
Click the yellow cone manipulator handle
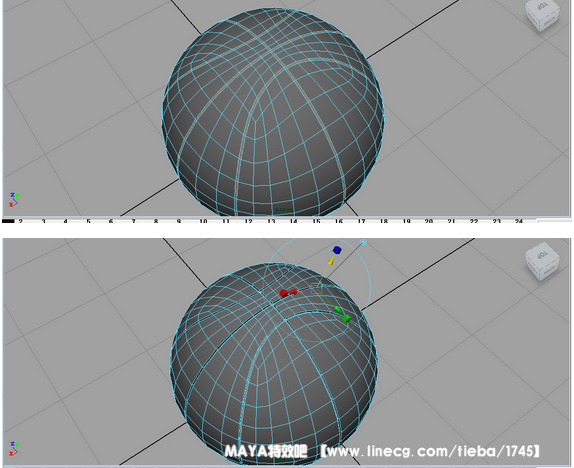click(x=331, y=260)
